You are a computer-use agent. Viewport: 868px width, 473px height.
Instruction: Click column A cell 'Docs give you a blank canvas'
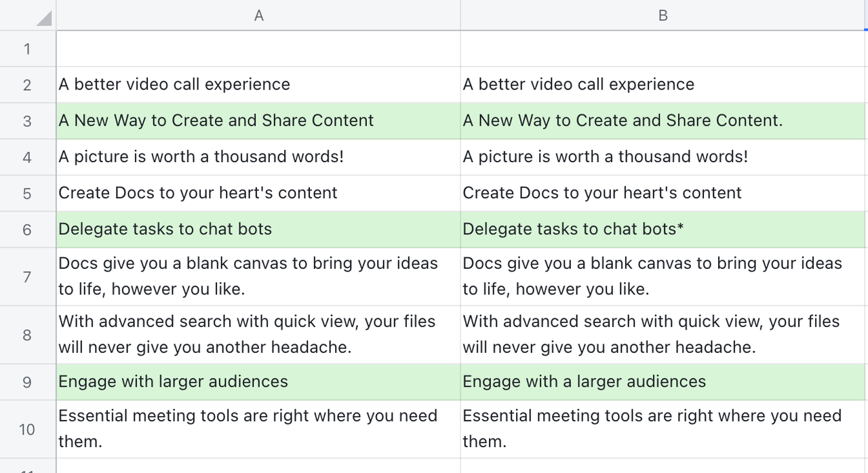click(x=248, y=276)
